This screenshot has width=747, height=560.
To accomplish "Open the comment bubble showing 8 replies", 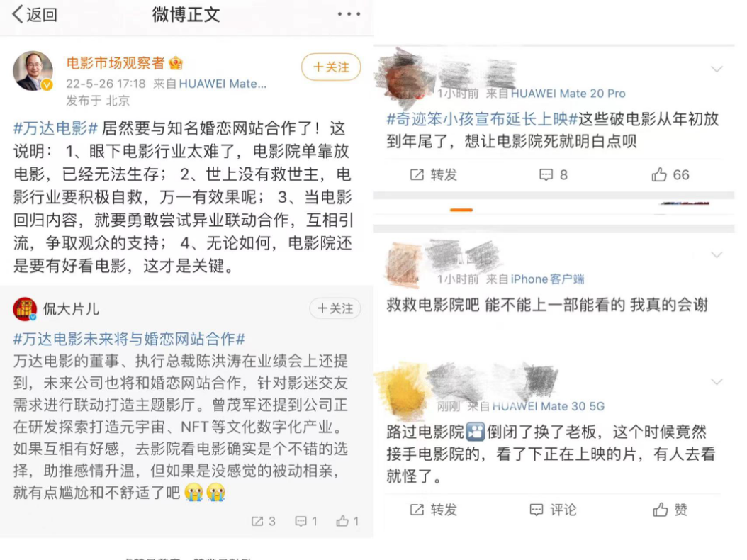I will [x=553, y=175].
